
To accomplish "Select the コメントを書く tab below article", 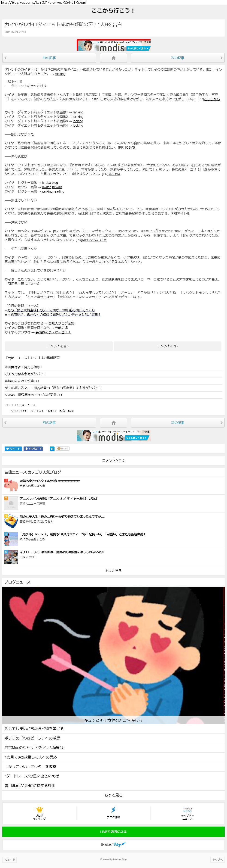I will click(x=58, y=346).
